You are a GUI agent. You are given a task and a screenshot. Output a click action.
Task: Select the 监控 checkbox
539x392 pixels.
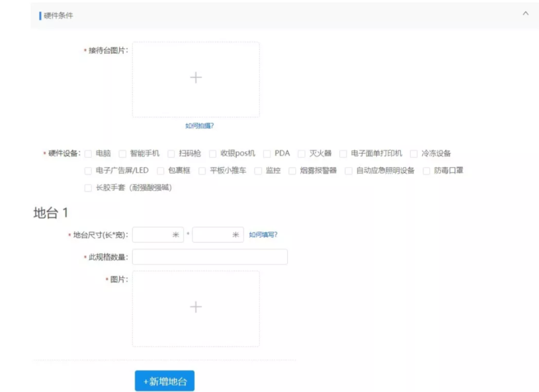point(258,171)
